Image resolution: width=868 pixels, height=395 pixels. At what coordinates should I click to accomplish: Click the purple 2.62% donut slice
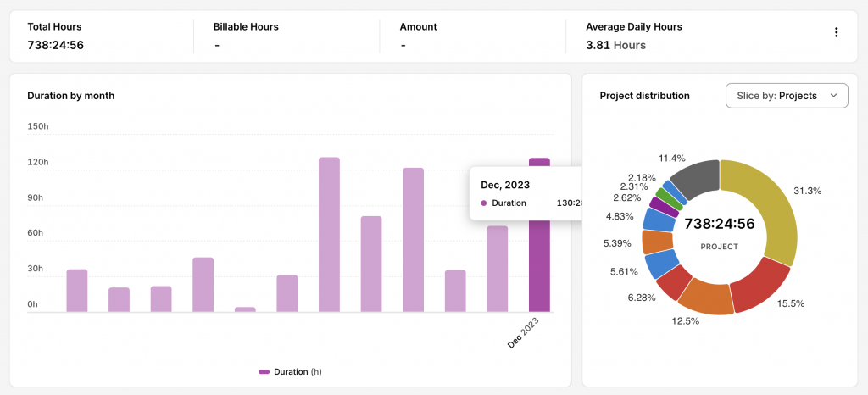(x=664, y=206)
